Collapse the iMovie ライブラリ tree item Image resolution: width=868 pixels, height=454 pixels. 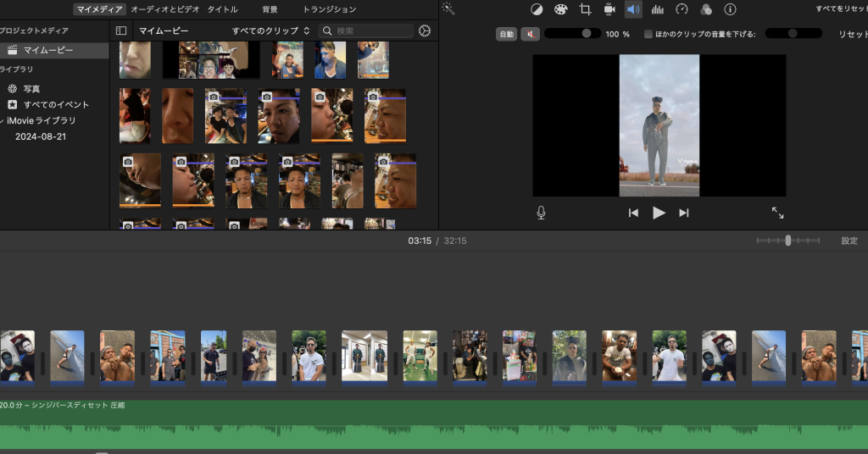coord(3,120)
